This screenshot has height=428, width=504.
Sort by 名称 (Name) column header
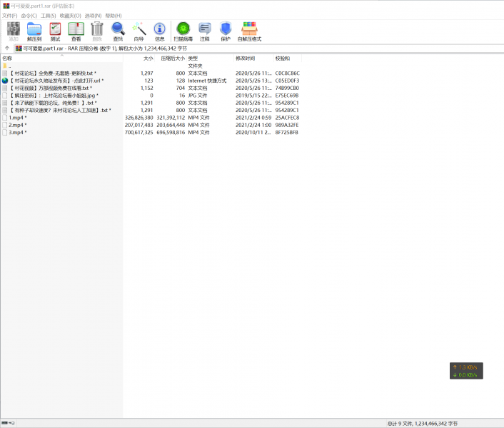point(7,58)
